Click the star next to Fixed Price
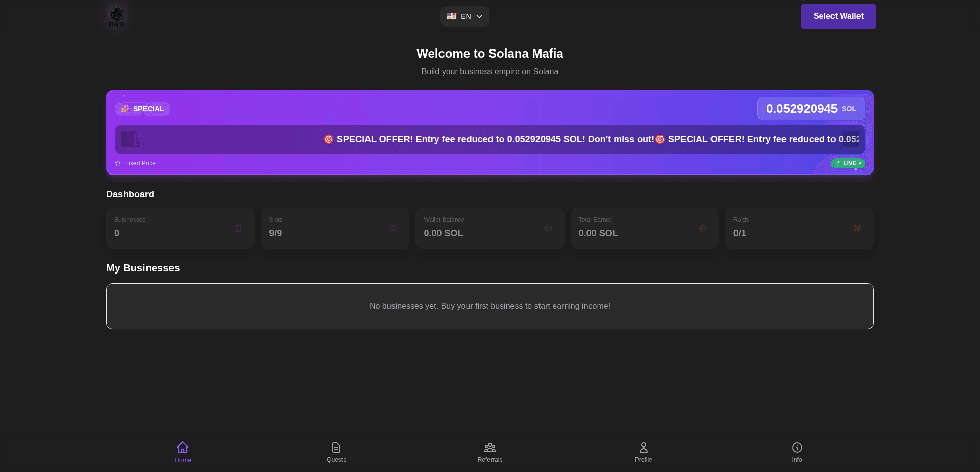980x472 pixels. click(117, 163)
